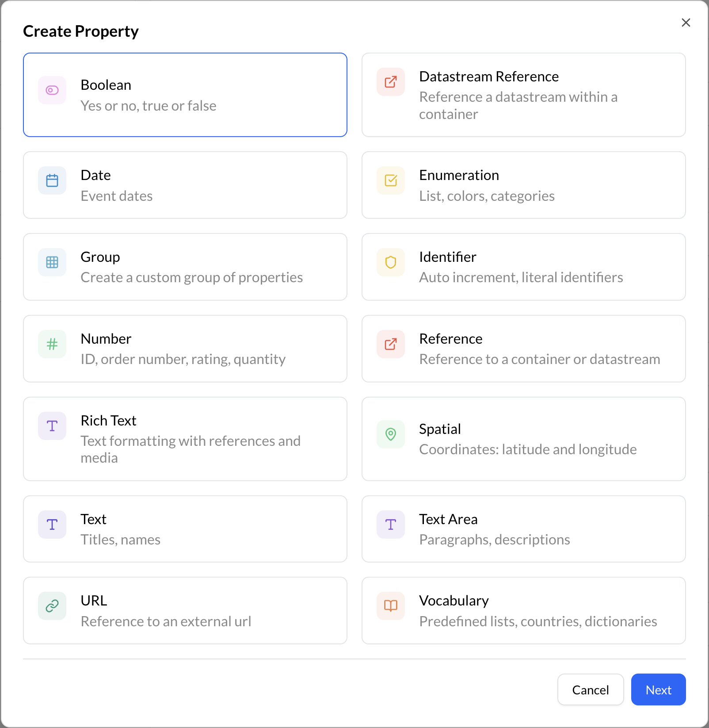Screen dimensions: 709x728
Task: Click the Identifier shield icon
Action: click(x=390, y=262)
